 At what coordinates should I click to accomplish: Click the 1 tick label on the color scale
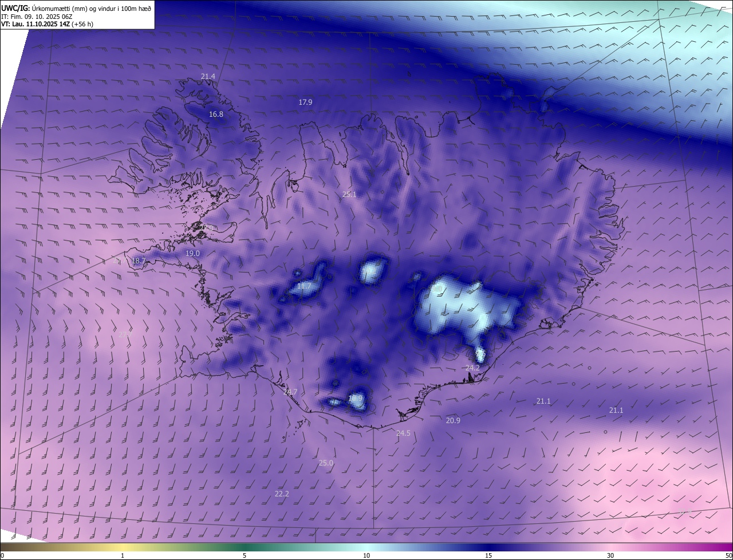123,555
